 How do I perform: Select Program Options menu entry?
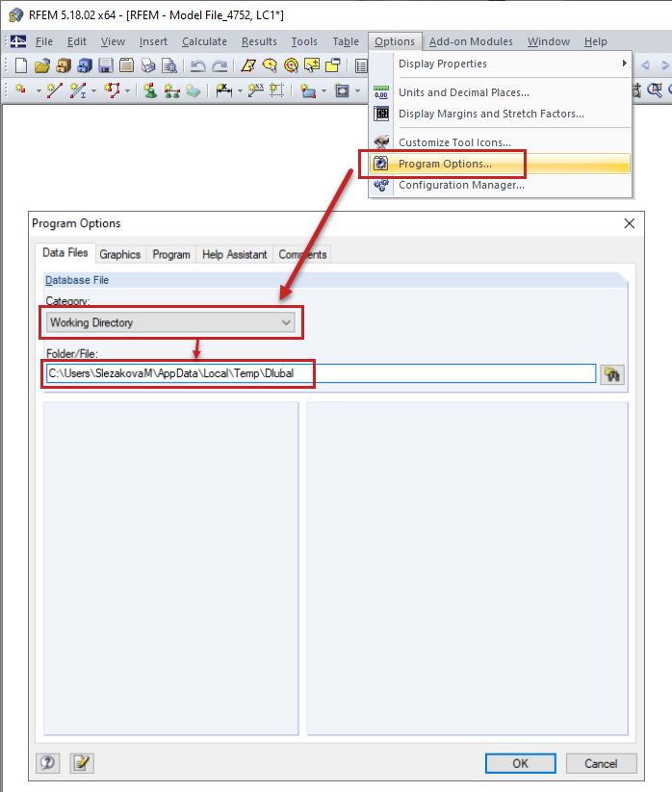click(501, 164)
